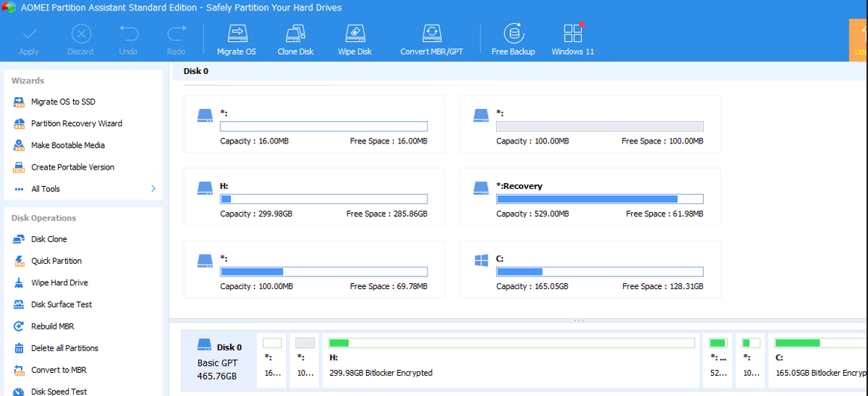Open the Wipe Disk toolbar tool
This screenshot has width=868, height=396.
click(355, 40)
